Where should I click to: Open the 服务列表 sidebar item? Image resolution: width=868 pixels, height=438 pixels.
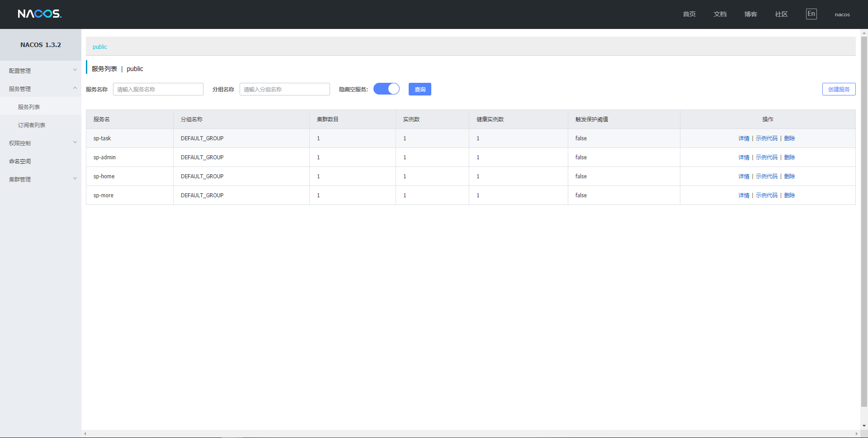point(41,107)
